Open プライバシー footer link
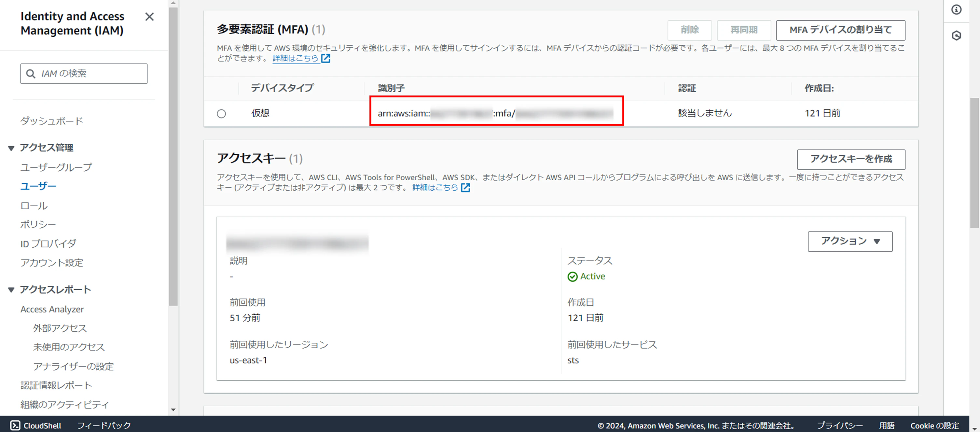 pos(840,425)
